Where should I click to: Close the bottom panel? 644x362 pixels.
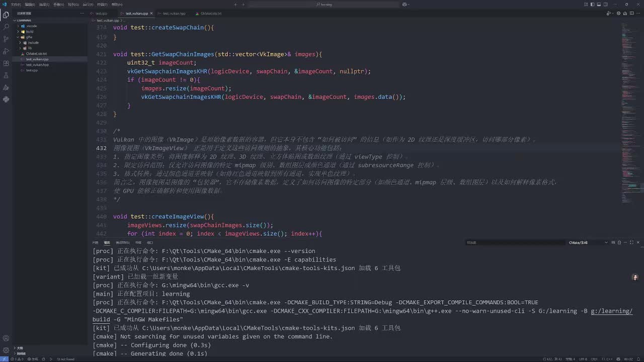click(x=638, y=243)
